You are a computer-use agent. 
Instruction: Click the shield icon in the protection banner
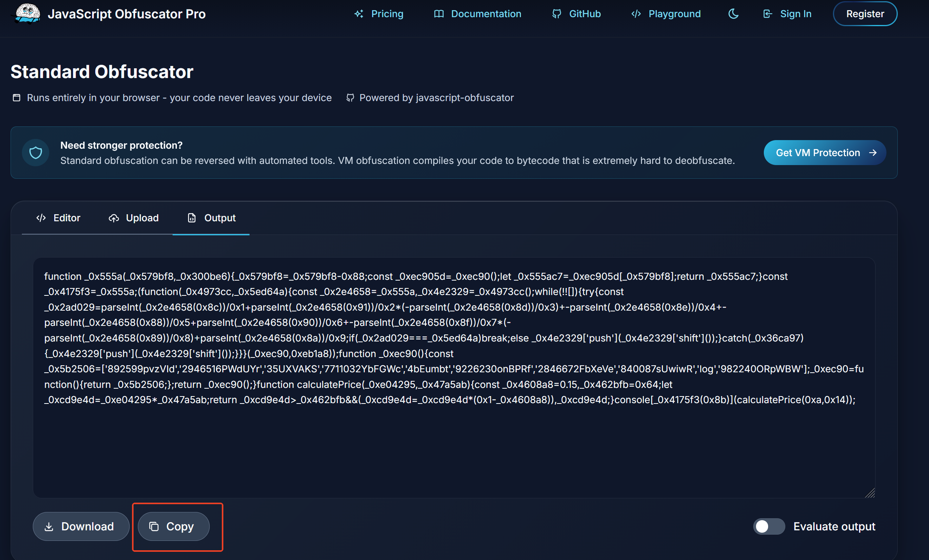pyautogui.click(x=36, y=153)
